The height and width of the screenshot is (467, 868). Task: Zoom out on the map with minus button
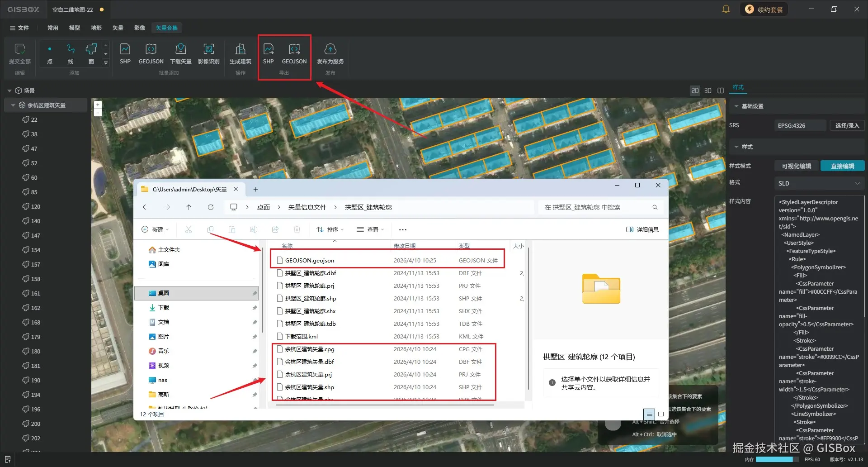(x=98, y=112)
